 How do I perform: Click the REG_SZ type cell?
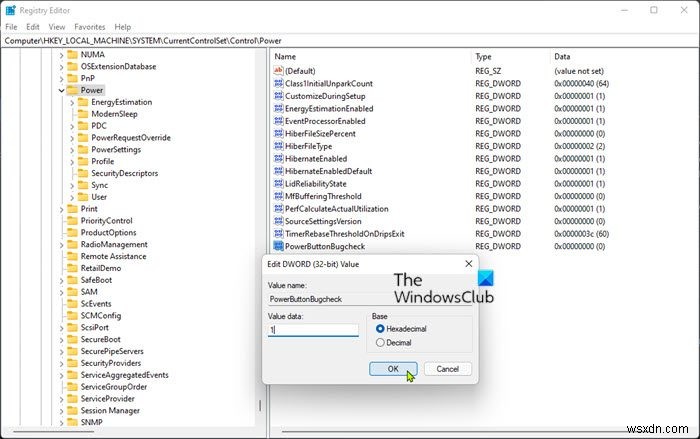click(x=488, y=71)
